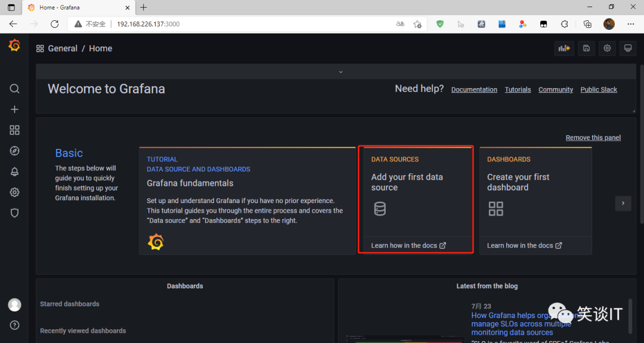Open browser Collections icon
644x343 pixels.
coord(587,24)
